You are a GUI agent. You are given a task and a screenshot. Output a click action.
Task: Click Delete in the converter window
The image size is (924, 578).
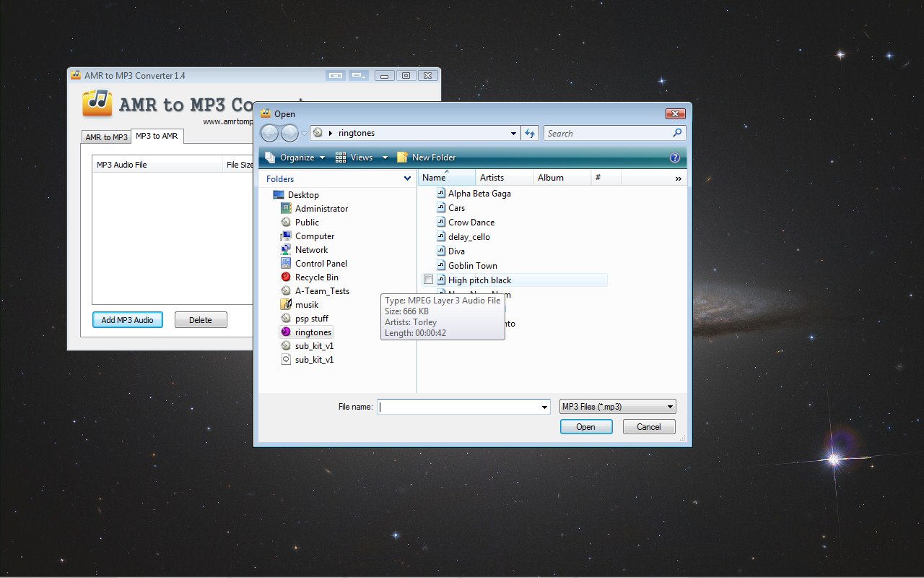(201, 320)
